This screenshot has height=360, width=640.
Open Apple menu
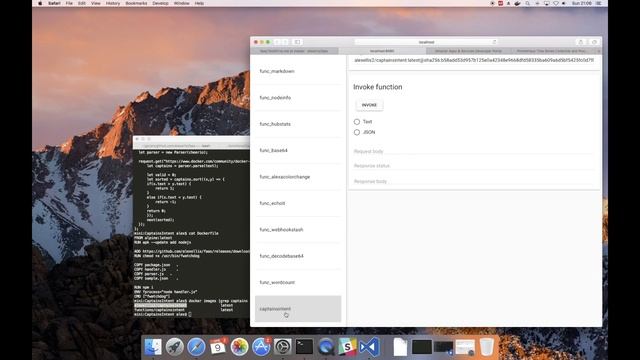click(x=40, y=3)
